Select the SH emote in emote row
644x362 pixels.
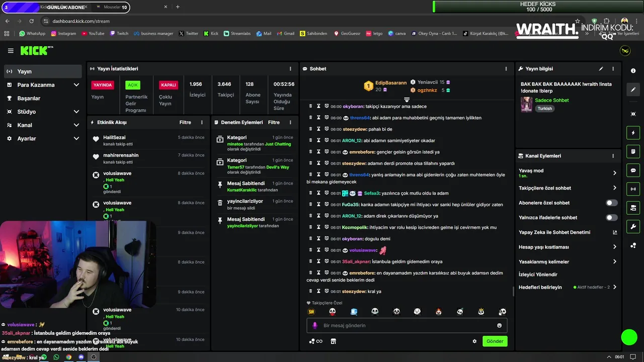(x=311, y=312)
